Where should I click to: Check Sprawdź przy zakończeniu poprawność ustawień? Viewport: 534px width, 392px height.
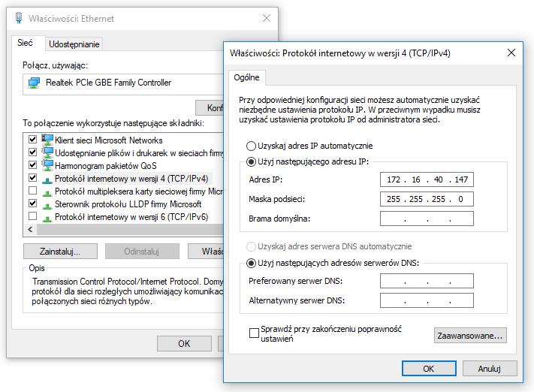(254, 333)
